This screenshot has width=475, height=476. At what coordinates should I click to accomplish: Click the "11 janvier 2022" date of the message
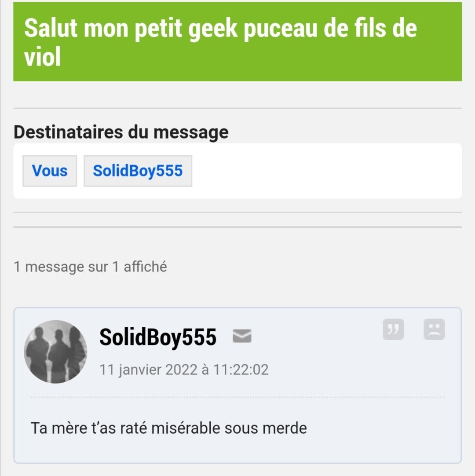148,370
